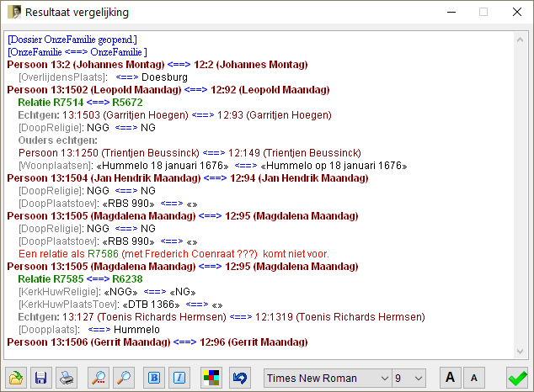Click the scrollbar up arrow

point(520,40)
